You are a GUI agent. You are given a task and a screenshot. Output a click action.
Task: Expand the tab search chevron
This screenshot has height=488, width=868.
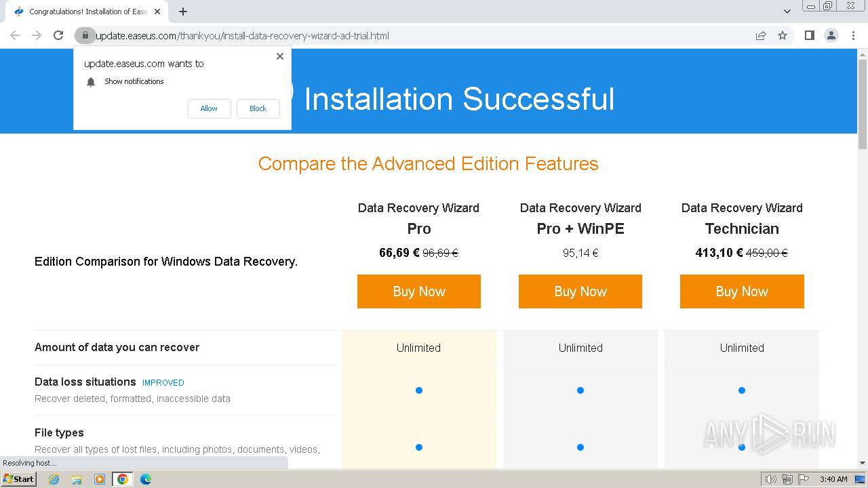coord(787,12)
